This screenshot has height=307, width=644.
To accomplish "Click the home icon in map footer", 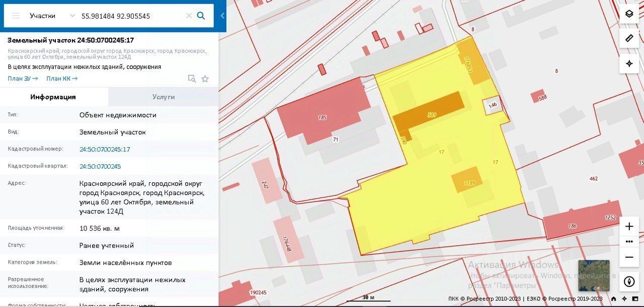I will click(613, 299).
